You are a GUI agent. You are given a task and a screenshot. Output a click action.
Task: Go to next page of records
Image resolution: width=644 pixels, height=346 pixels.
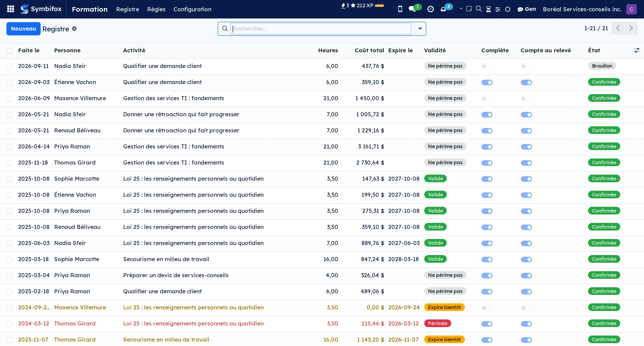pyautogui.click(x=631, y=28)
